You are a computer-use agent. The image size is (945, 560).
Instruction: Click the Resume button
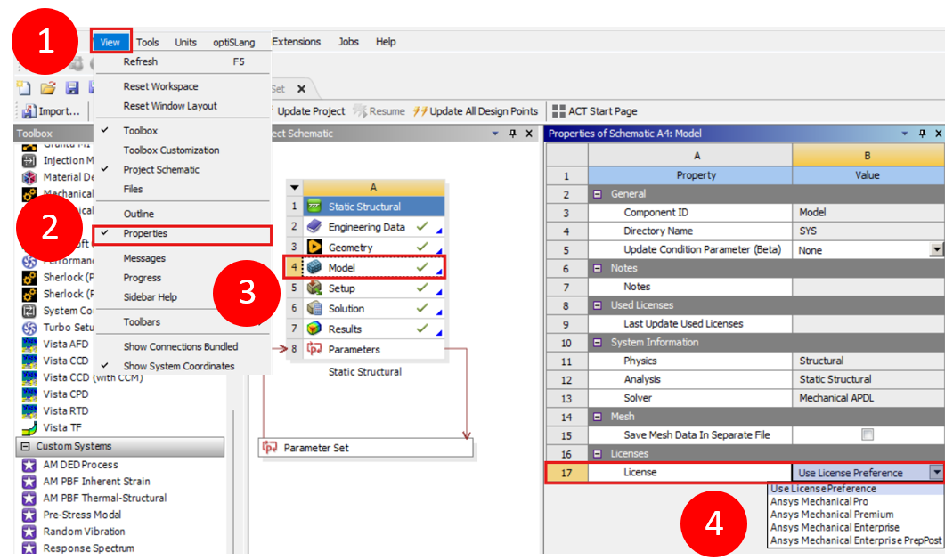[x=379, y=111]
